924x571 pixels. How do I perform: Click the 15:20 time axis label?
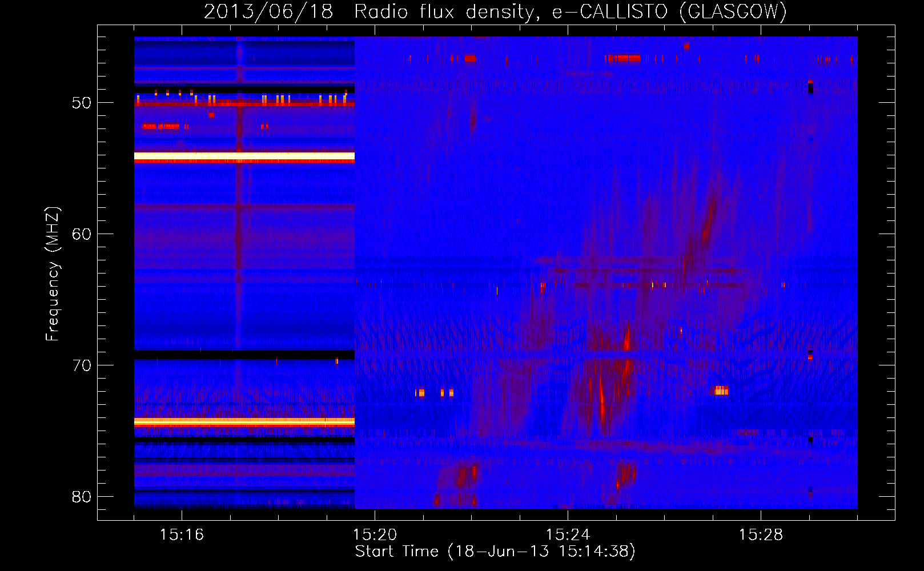point(375,534)
